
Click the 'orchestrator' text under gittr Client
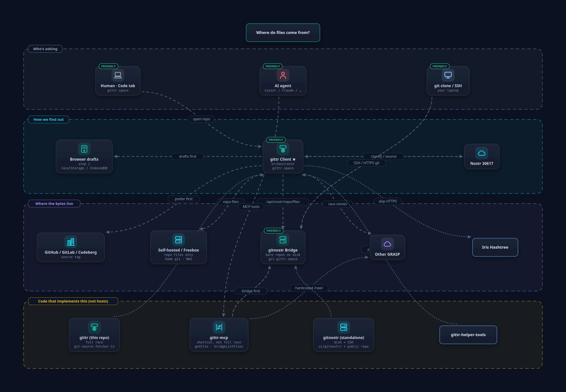283,164
